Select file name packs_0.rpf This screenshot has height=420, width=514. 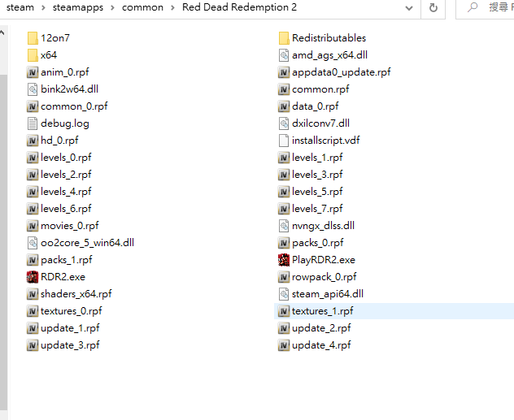(318, 243)
